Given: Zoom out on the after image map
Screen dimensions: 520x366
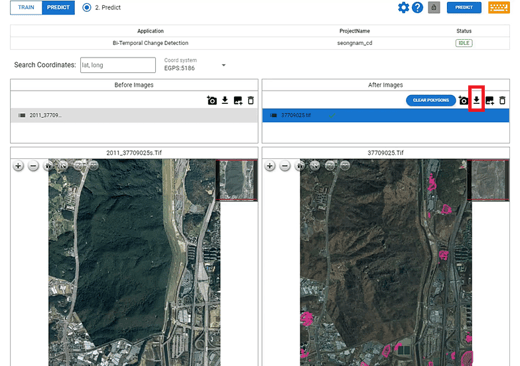Looking at the screenshot, I should pos(285,166).
